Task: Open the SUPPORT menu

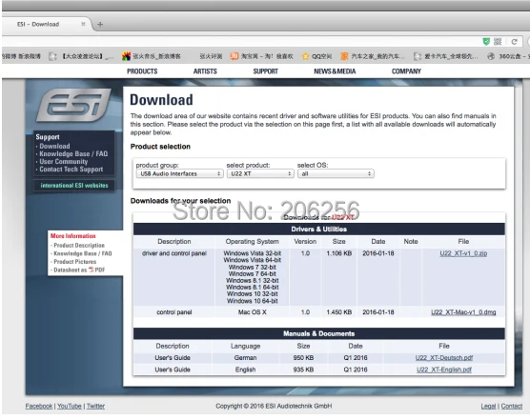Action: [265, 71]
